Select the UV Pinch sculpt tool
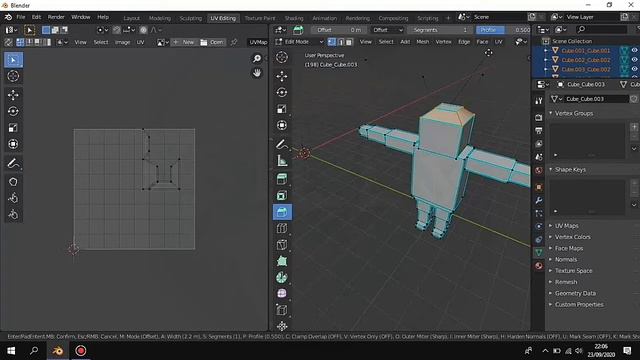640x360 pixels. [13, 215]
